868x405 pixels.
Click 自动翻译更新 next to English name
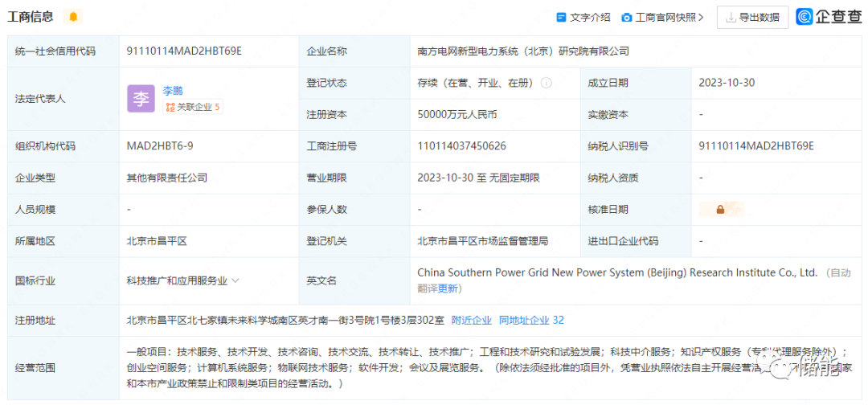438,288
